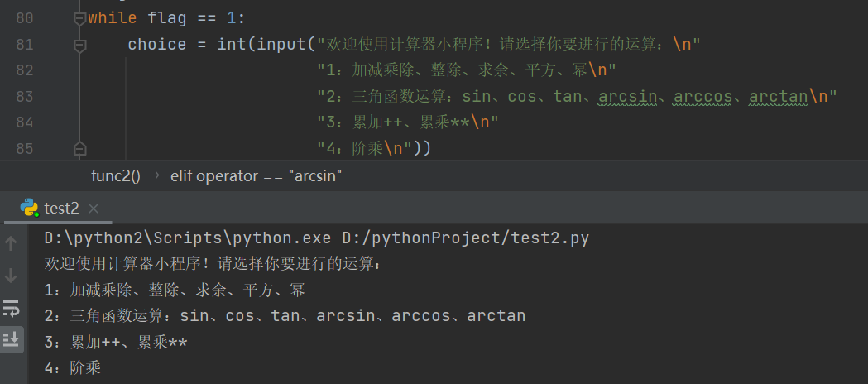Switch to the test2 run tab
The height and width of the screenshot is (384, 868).
click(61, 209)
